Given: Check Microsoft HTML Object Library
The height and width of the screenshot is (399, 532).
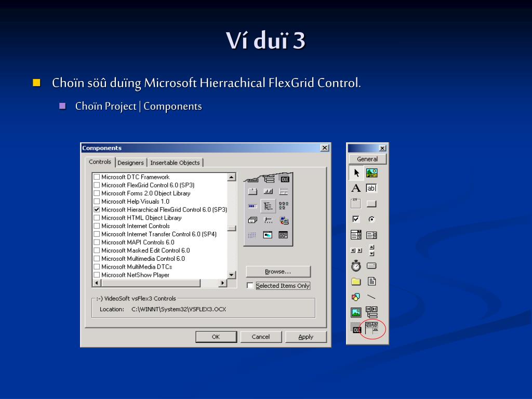Looking at the screenshot, I should click(x=97, y=218).
